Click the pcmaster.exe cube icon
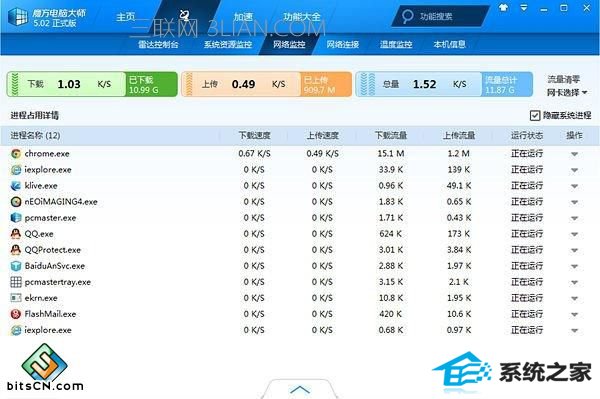The image size is (600, 399). coord(16,218)
